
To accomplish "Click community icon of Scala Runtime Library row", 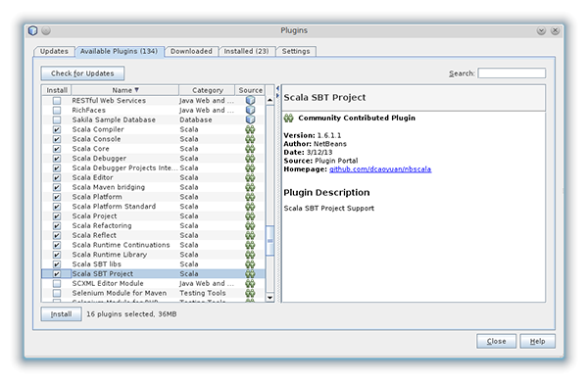I will pos(250,255).
